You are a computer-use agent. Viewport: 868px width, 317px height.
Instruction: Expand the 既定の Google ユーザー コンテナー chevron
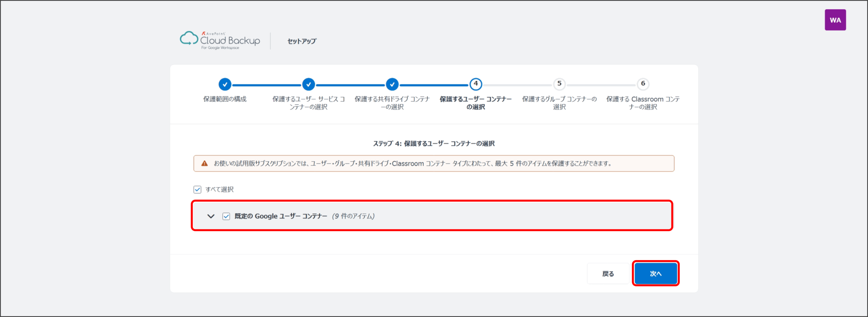point(211,216)
